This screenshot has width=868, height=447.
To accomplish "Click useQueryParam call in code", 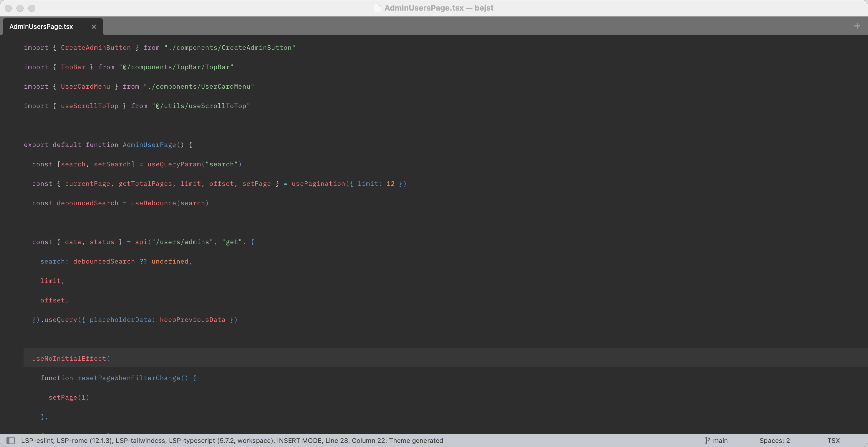I will pyautogui.click(x=174, y=164).
